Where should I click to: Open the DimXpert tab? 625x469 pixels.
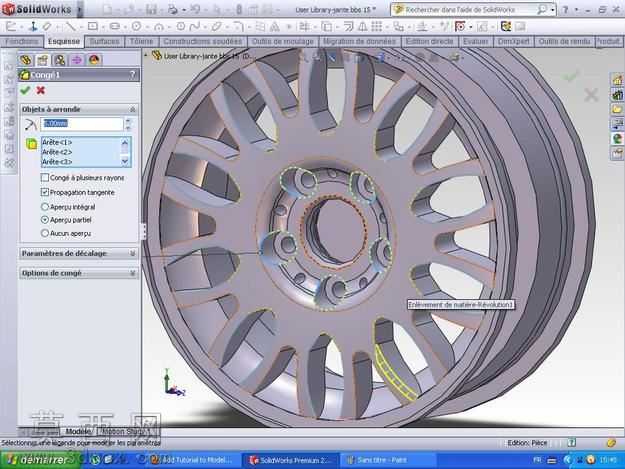coord(513,41)
